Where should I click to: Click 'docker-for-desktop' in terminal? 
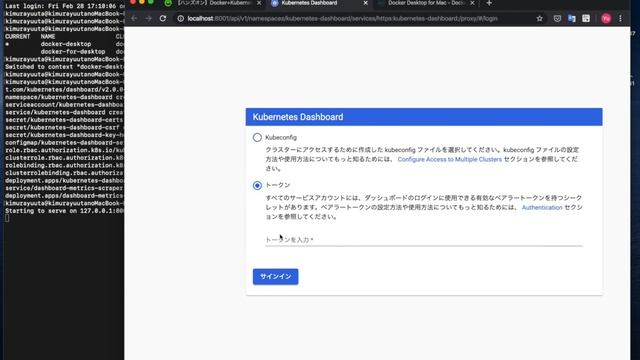tap(73, 52)
